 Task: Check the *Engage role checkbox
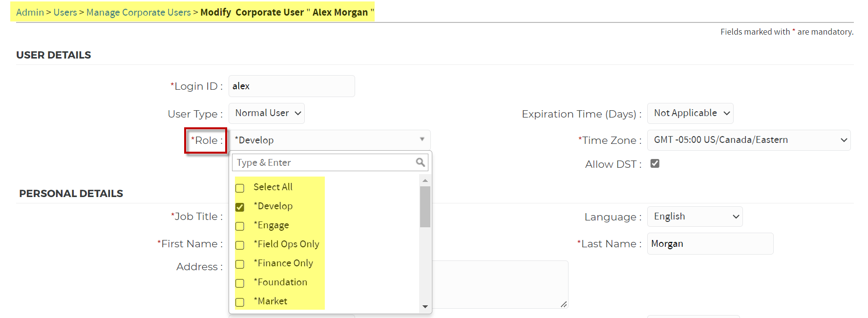tap(240, 226)
